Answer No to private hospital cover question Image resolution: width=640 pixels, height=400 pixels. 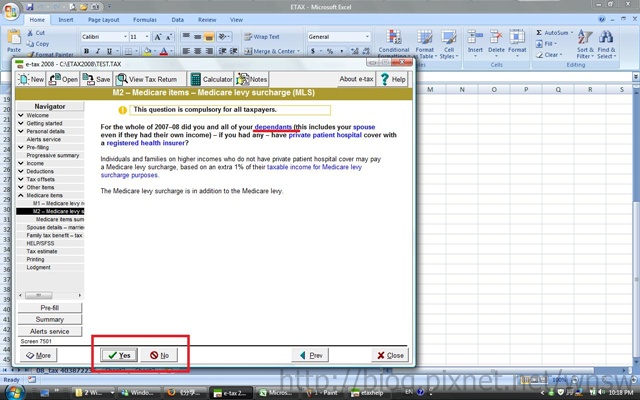(x=159, y=355)
